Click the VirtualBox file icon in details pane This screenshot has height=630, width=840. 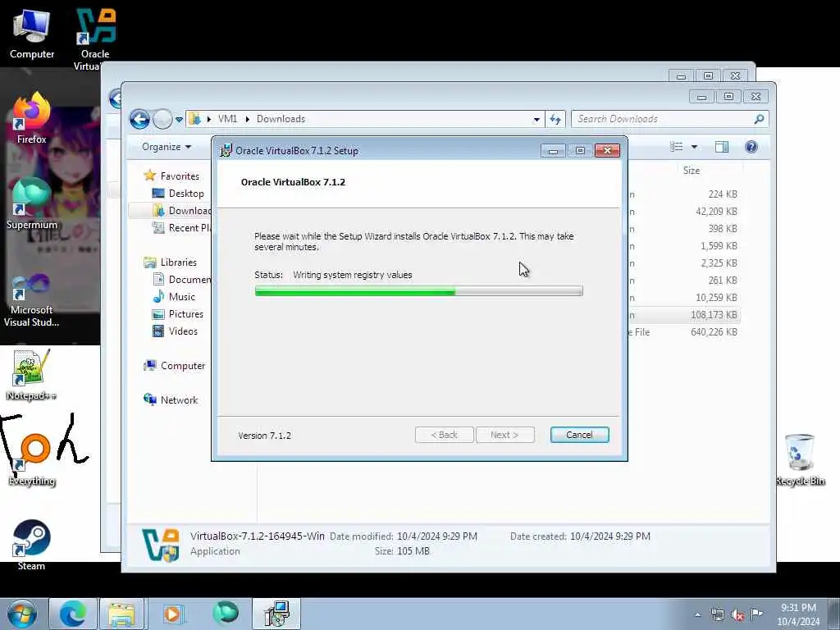[x=161, y=545]
